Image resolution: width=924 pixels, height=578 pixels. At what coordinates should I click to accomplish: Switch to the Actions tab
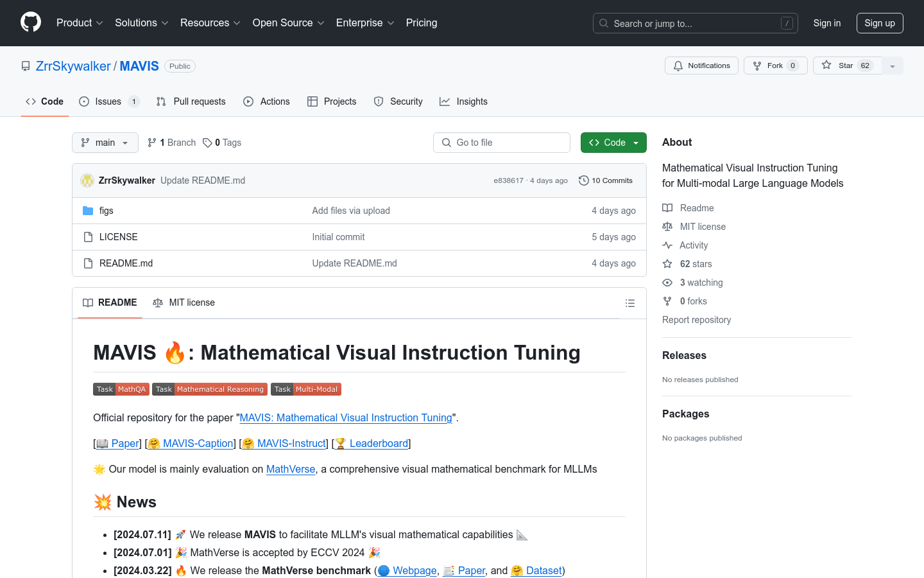click(x=266, y=101)
